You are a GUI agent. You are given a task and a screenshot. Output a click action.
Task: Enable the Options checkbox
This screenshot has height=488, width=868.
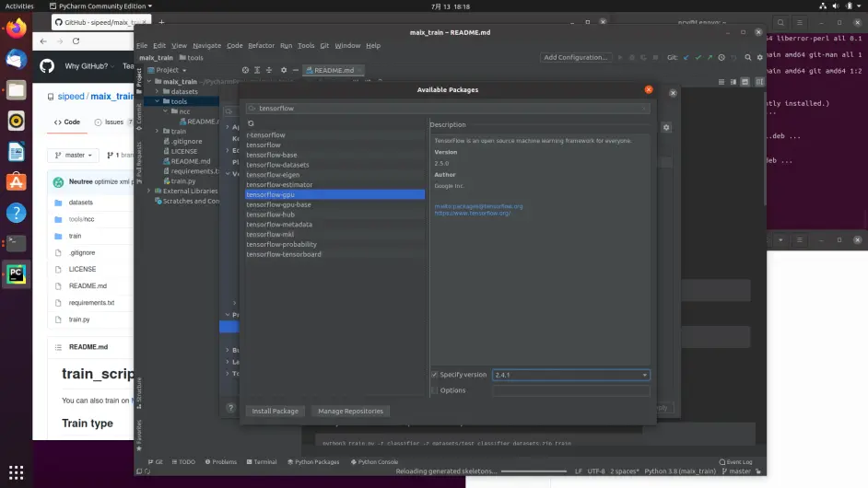point(435,390)
